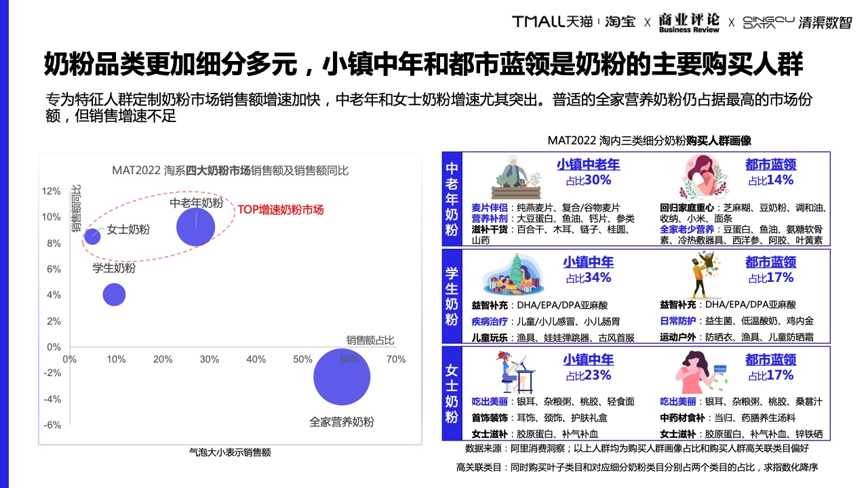Select the 中老年奶粉 bubble in chart
The height and width of the screenshot is (488, 868).
point(195,227)
